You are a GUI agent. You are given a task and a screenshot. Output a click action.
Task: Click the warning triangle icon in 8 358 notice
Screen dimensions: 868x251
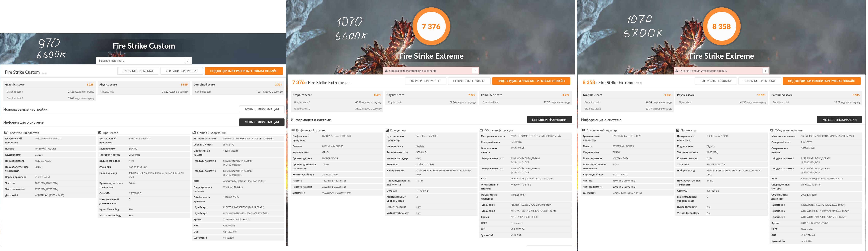[677, 71]
